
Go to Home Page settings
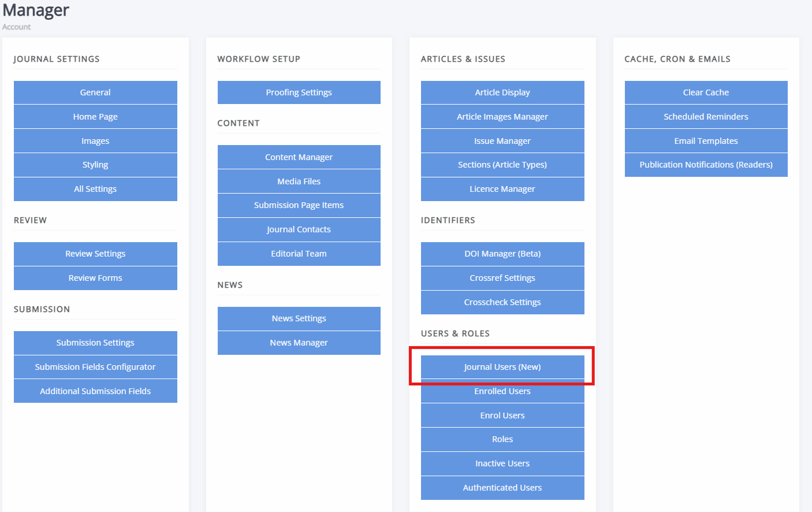click(95, 117)
